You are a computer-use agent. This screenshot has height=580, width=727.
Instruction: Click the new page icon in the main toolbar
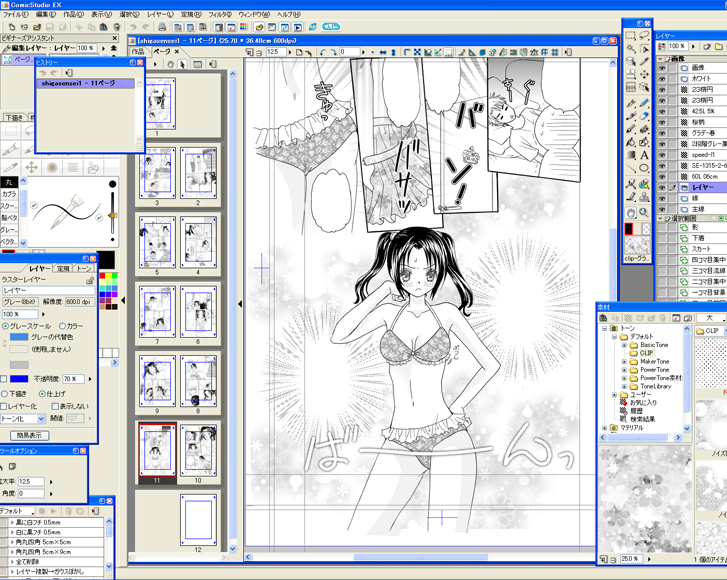pyautogui.click(x=12, y=27)
